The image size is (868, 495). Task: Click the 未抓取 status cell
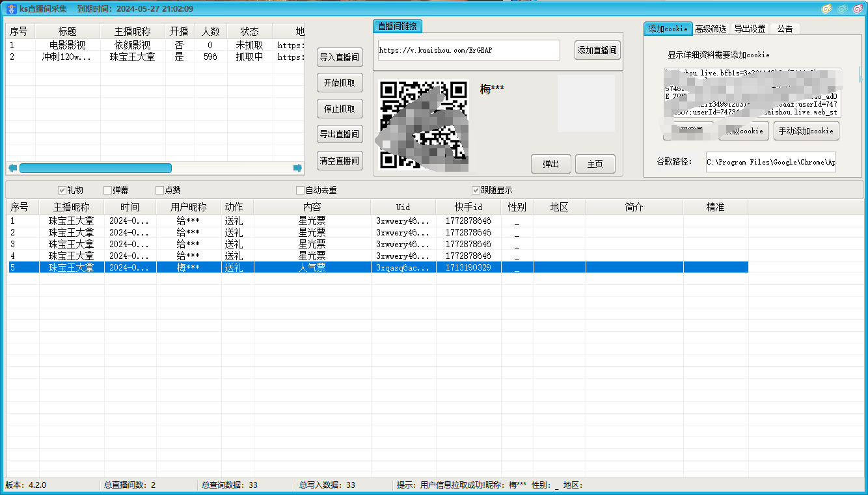[x=249, y=46]
